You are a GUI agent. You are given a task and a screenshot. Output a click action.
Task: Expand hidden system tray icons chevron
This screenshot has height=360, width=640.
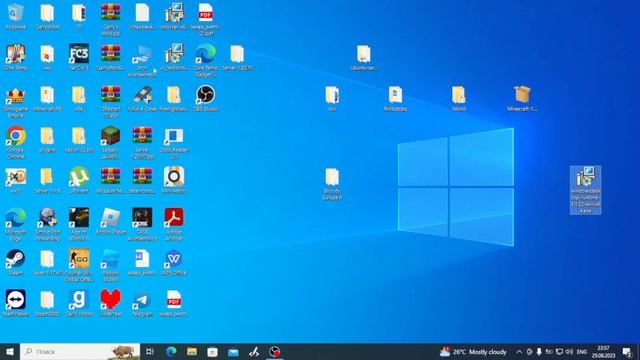coord(519,352)
